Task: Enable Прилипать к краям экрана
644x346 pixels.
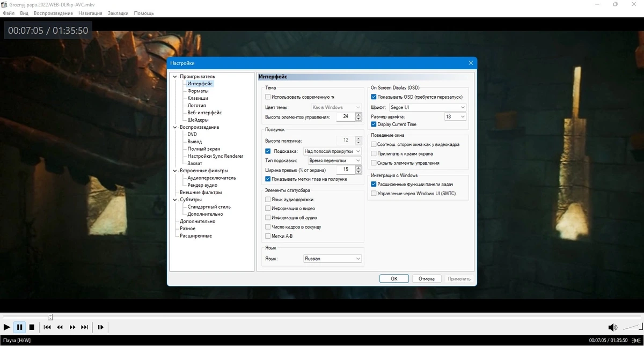Action: [x=374, y=153]
